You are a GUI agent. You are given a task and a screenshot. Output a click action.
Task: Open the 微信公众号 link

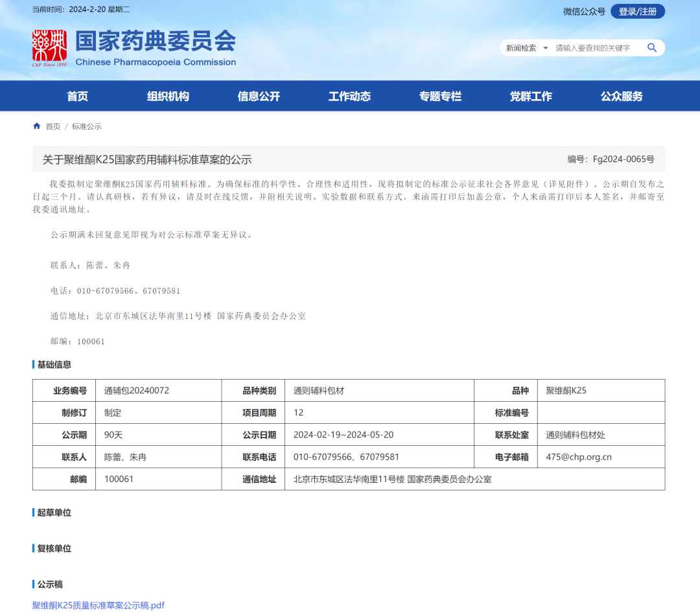584,12
